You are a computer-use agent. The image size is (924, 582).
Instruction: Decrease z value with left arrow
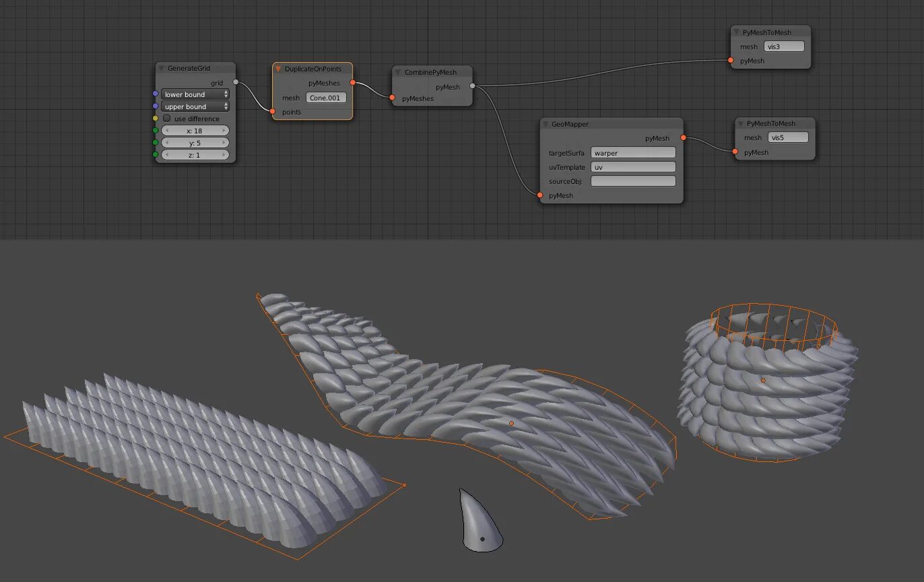click(166, 155)
